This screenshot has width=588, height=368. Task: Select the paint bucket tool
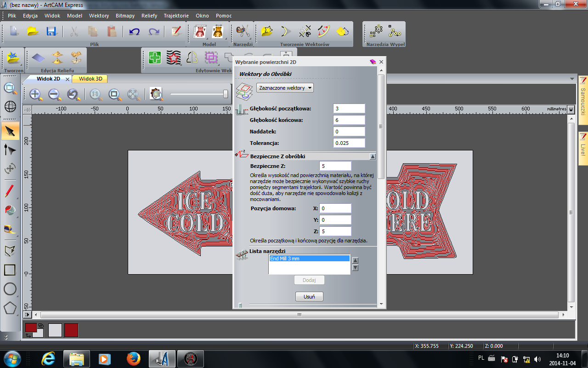(x=10, y=209)
